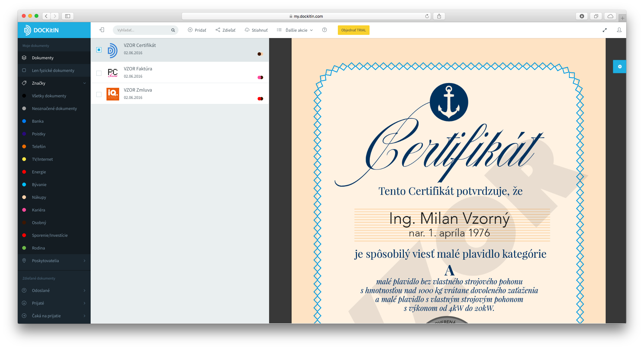
Task: Open the help question mark icon
Action: pos(324,30)
